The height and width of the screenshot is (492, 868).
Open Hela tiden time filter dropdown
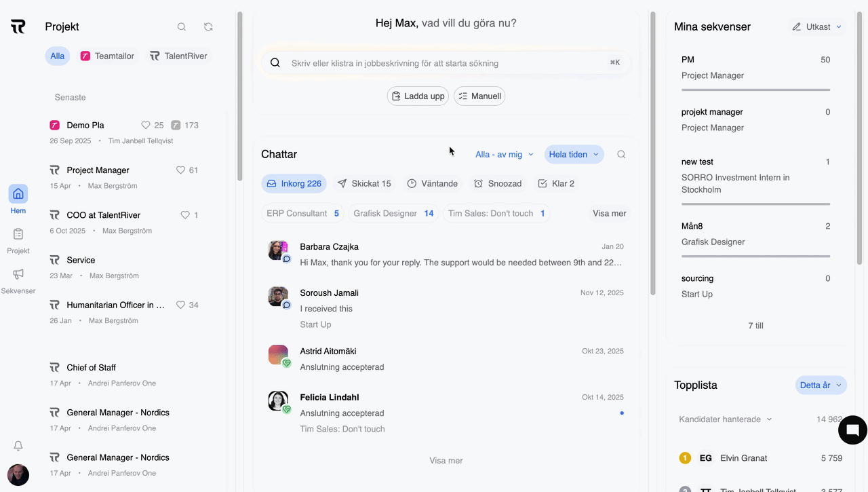[574, 155]
